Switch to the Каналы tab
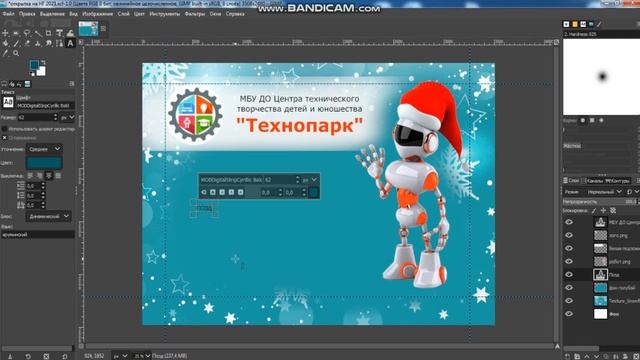This screenshot has height=360, width=640. [x=594, y=180]
